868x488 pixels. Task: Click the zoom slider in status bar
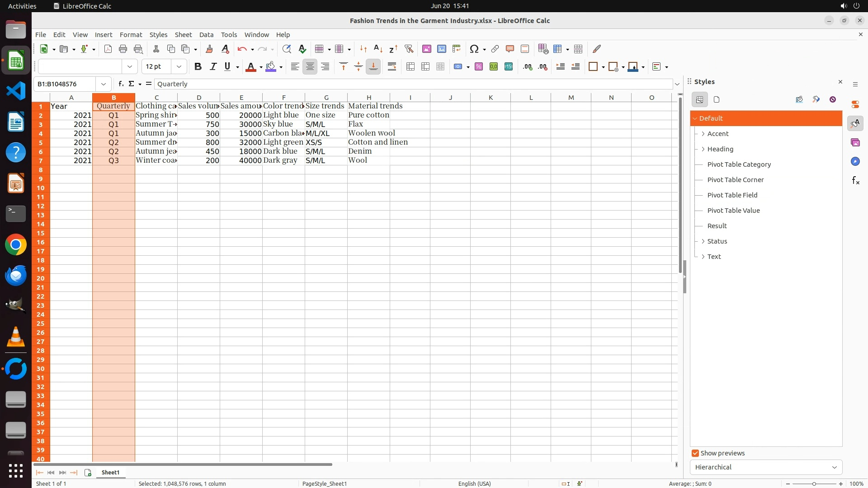pos(814,484)
